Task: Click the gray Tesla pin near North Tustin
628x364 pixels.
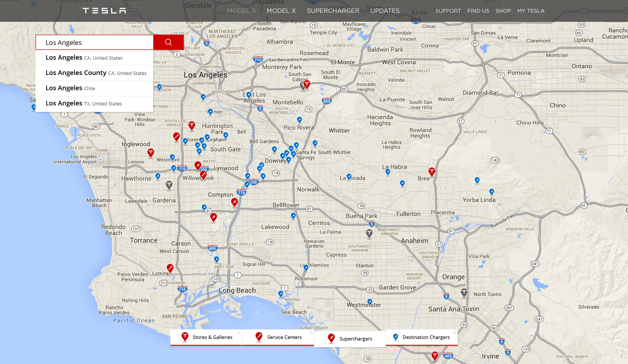Action: [x=464, y=293]
